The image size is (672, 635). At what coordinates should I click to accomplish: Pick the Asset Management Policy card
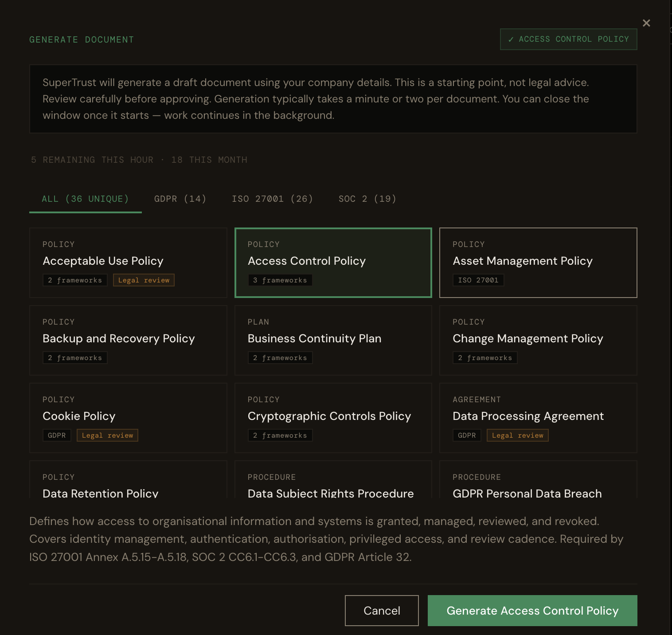click(x=538, y=263)
